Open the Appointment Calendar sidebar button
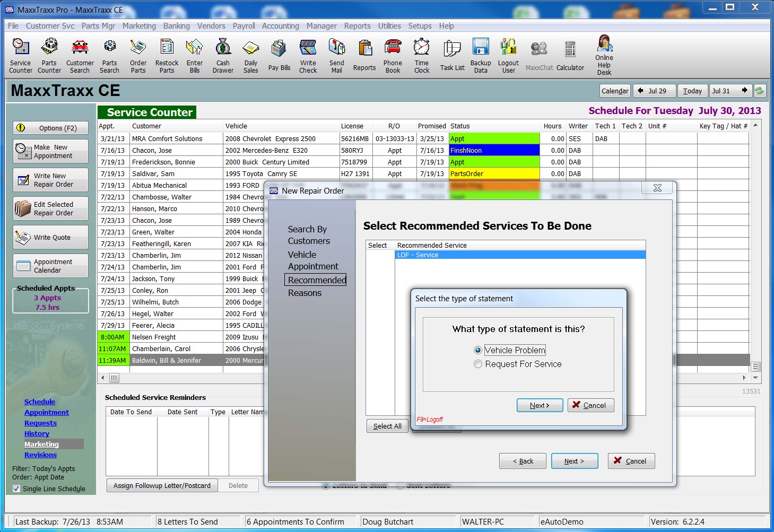This screenshot has height=532, width=774. [50, 266]
